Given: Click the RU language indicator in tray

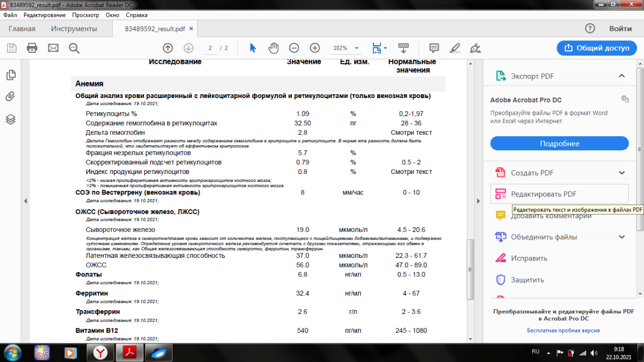Looking at the screenshot, I should [536, 351].
